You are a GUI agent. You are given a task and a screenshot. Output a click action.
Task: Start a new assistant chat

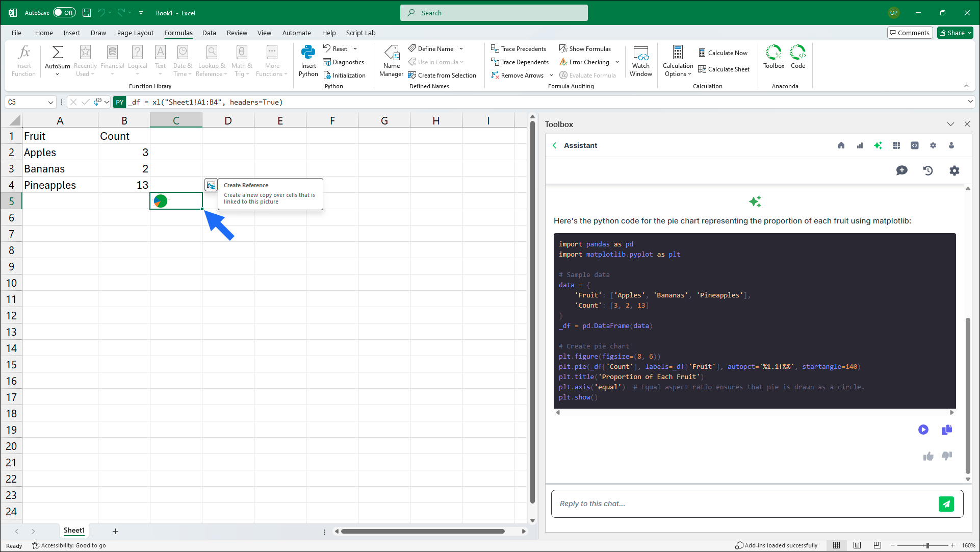[901, 170]
